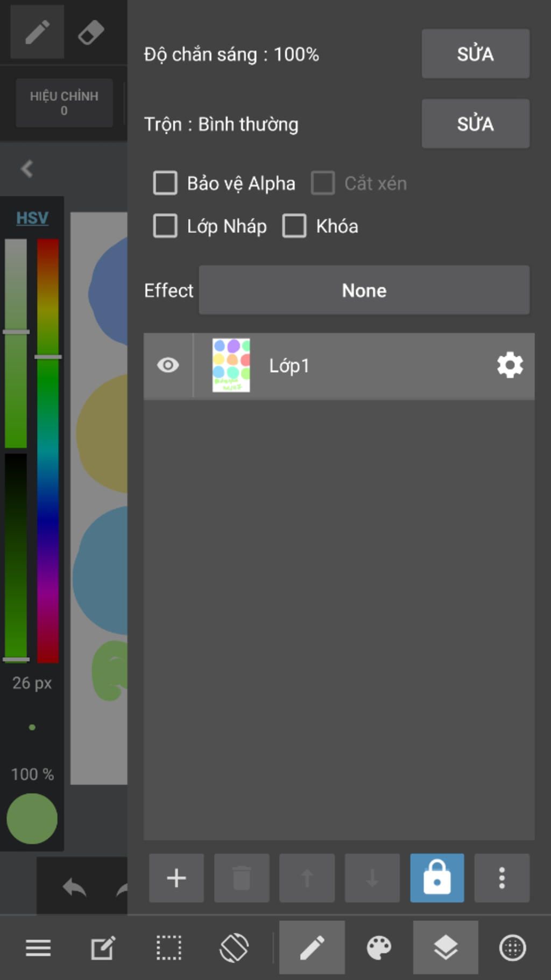Tick the Khóa checkbox
This screenshot has width=551, height=980.
click(294, 226)
